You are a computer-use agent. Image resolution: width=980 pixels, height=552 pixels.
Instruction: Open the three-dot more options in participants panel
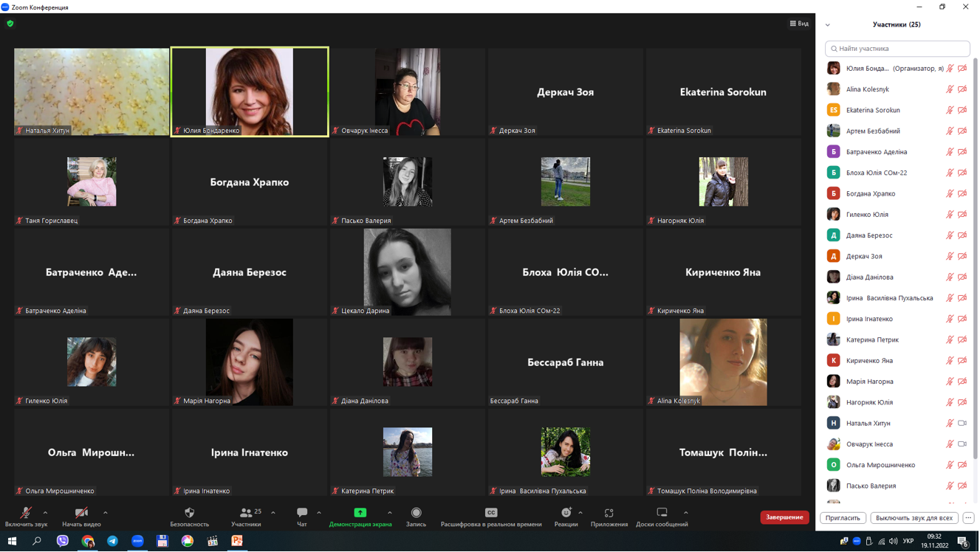968,518
